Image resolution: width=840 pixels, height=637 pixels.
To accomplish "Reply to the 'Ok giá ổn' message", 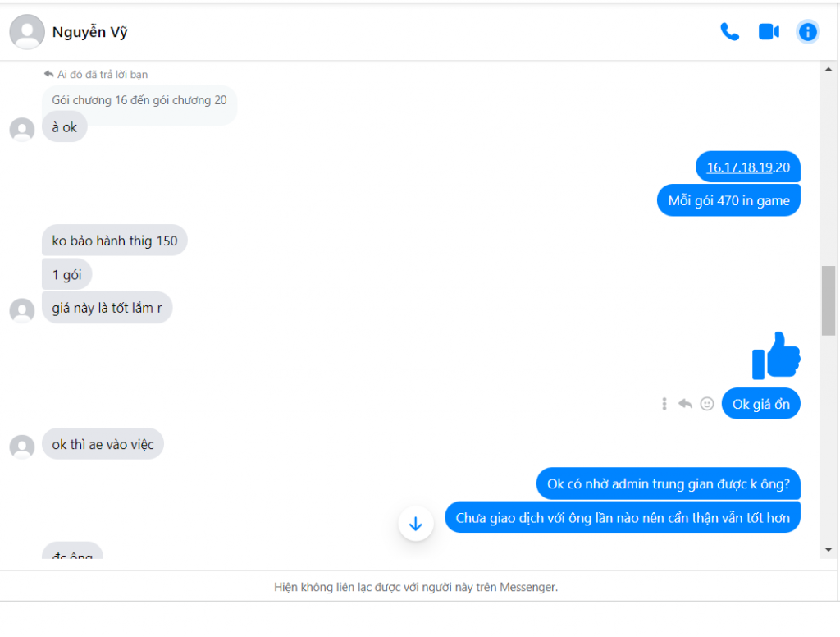I will point(685,404).
